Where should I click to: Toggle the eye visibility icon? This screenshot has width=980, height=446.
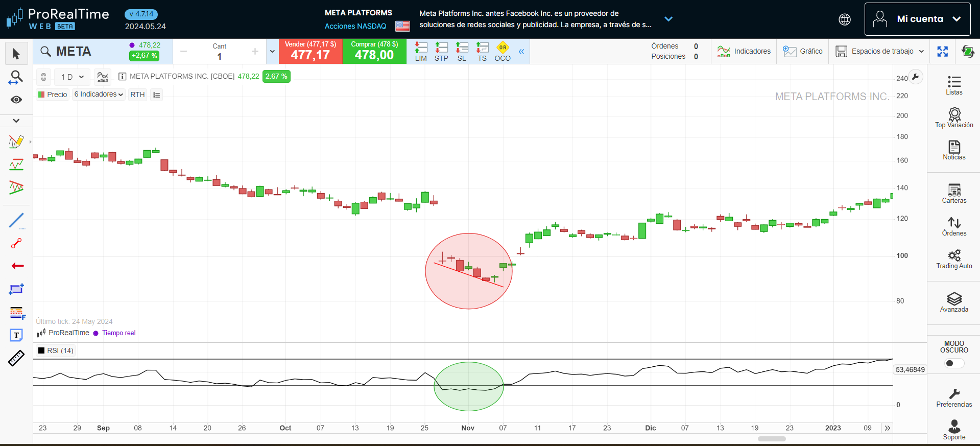pyautogui.click(x=16, y=100)
